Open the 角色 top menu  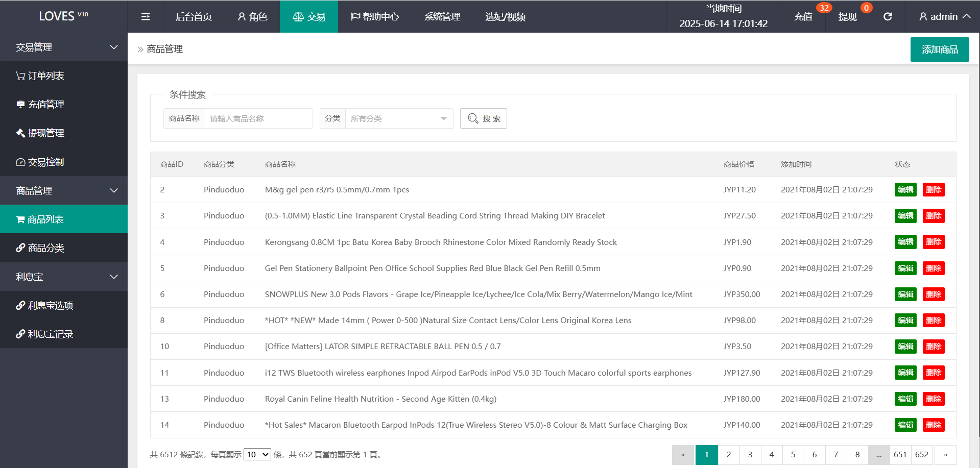252,17
